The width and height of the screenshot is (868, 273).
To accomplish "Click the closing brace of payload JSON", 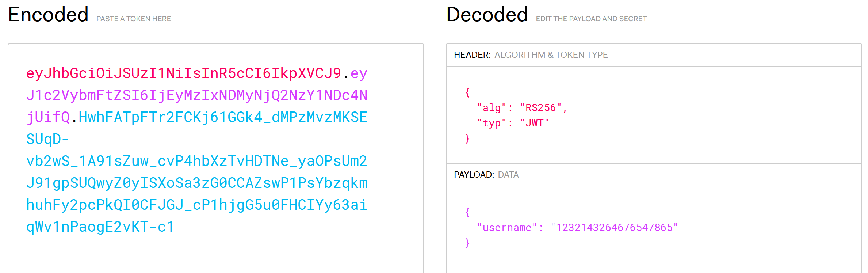I will [x=467, y=243].
